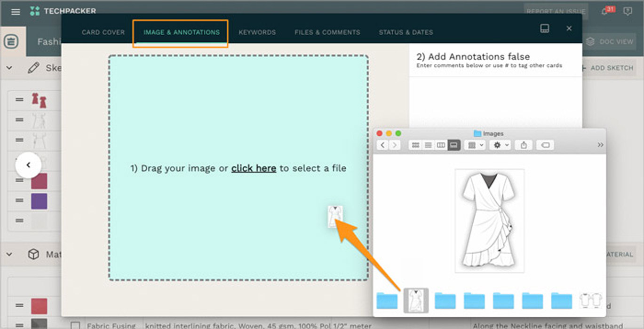Switch Finder to icon view
Image resolution: width=644 pixels, height=329 pixels.
pos(415,145)
